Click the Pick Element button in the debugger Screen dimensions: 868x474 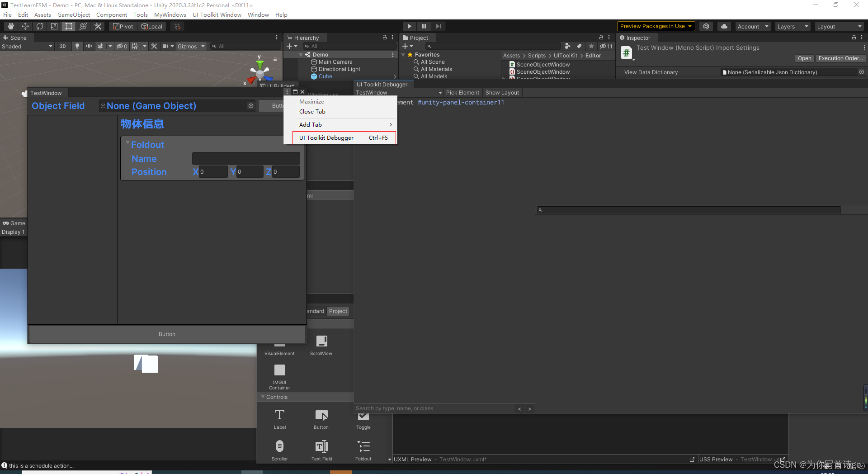coord(462,92)
